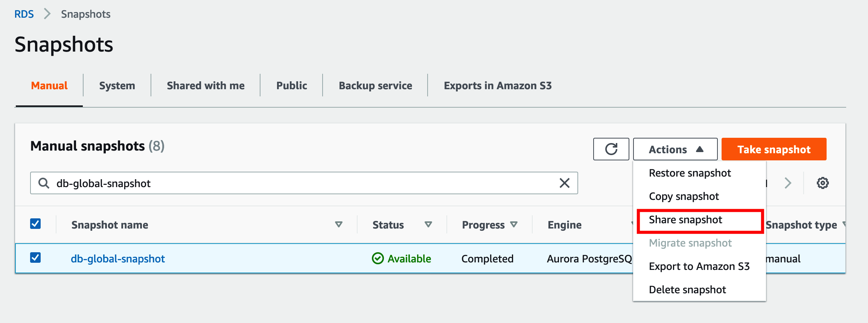Open table preferences gear icon
Screen dimensions: 868x323
822,183
